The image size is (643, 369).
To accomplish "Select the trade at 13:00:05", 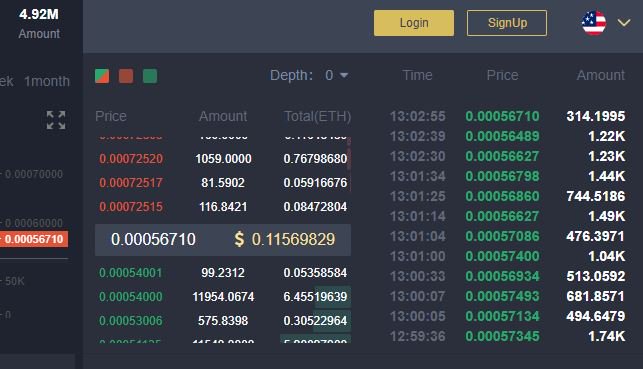I will pyautogui.click(x=507, y=316).
